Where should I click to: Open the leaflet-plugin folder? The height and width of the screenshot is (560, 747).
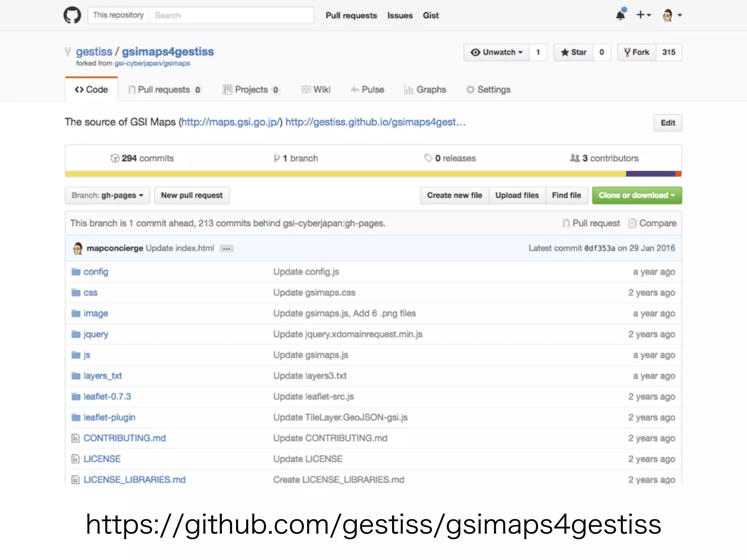click(109, 417)
